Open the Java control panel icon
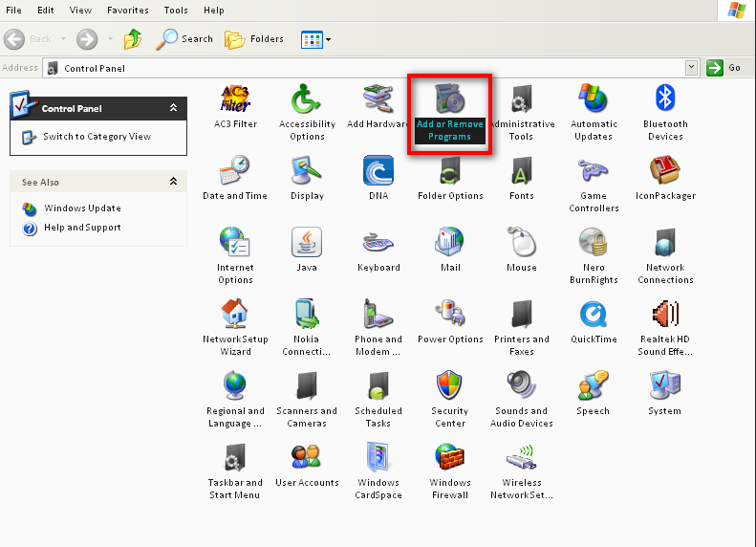The height and width of the screenshot is (547, 756). [307, 243]
